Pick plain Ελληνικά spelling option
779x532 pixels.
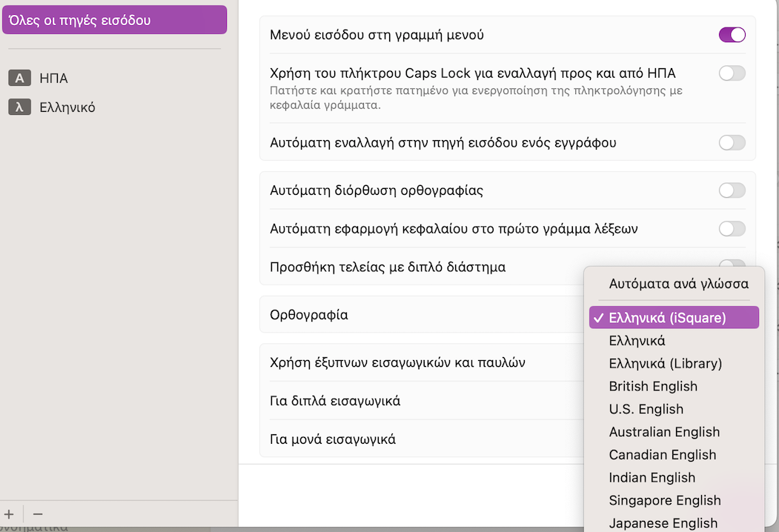[x=637, y=341]
